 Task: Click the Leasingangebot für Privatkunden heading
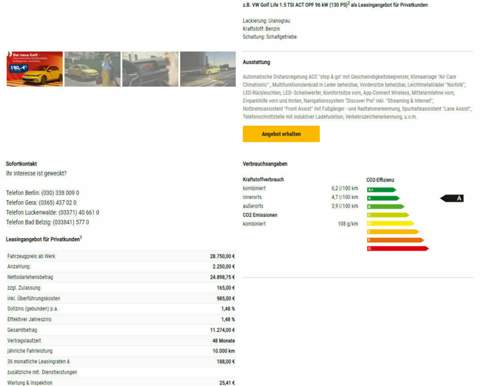tap(44, 239)
